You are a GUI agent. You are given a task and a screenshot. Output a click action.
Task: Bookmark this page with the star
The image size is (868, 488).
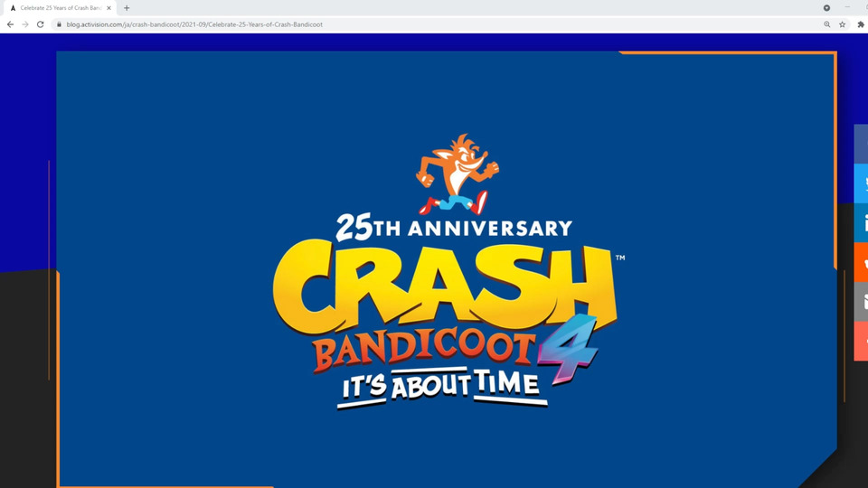pyautogui.click(x=843, y=24)
